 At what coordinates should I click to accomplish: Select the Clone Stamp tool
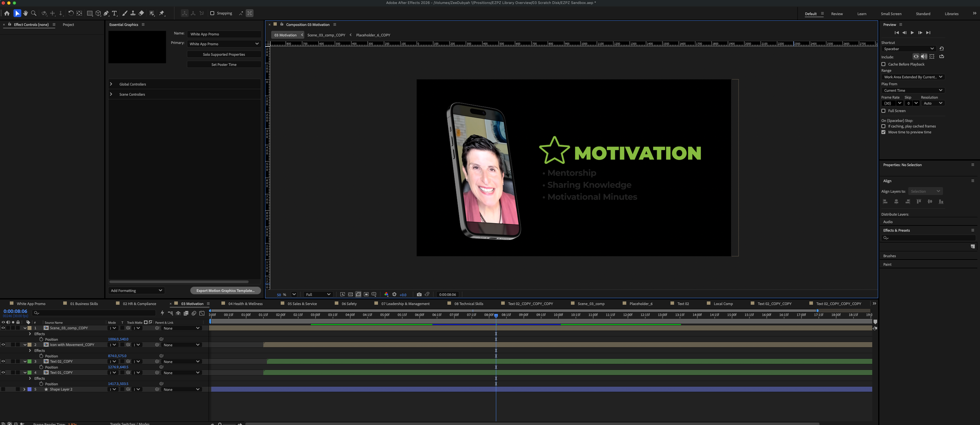(x=133, y=13)
